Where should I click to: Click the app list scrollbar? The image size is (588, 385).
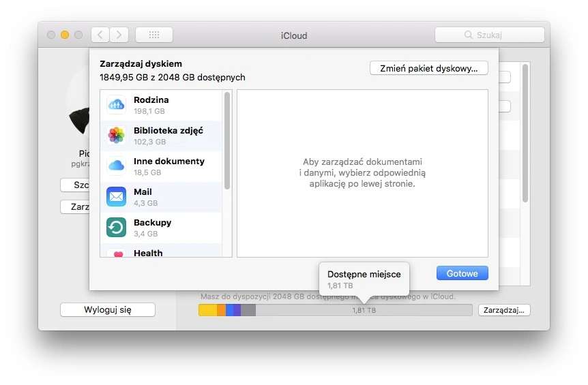click(x=227, y=141)
